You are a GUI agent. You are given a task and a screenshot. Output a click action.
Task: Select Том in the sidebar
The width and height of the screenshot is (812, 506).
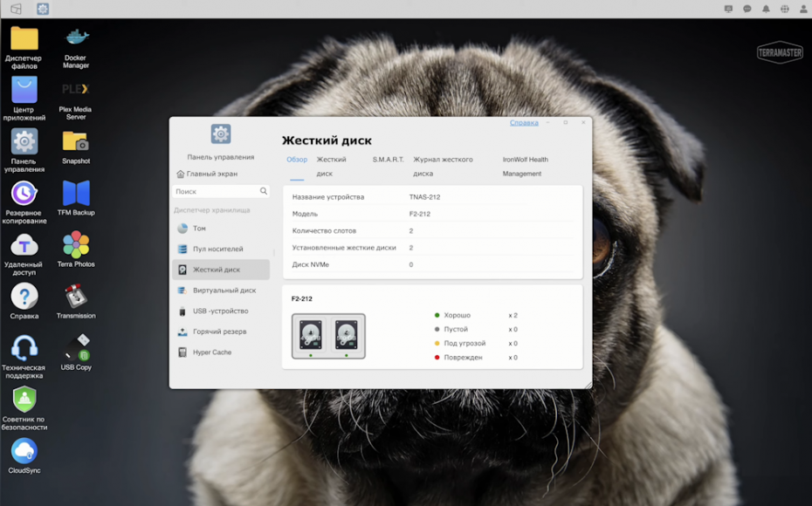pyautogui.click(x=221, y=229)
